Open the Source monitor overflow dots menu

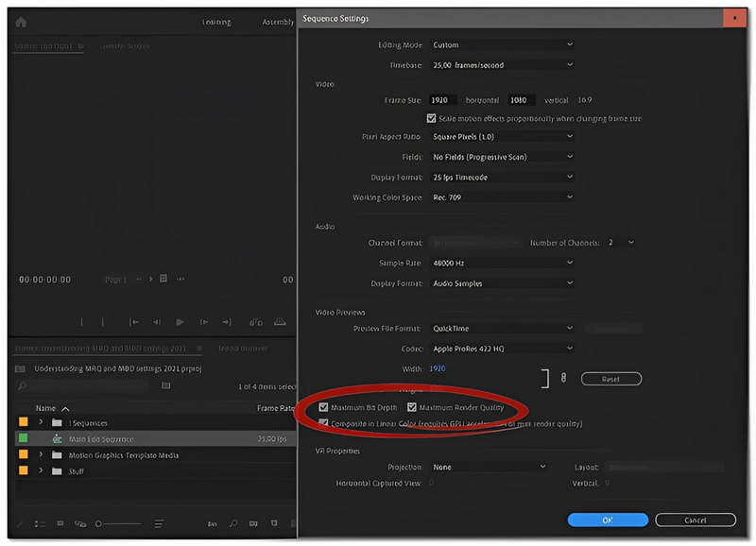tap(180, 279)
